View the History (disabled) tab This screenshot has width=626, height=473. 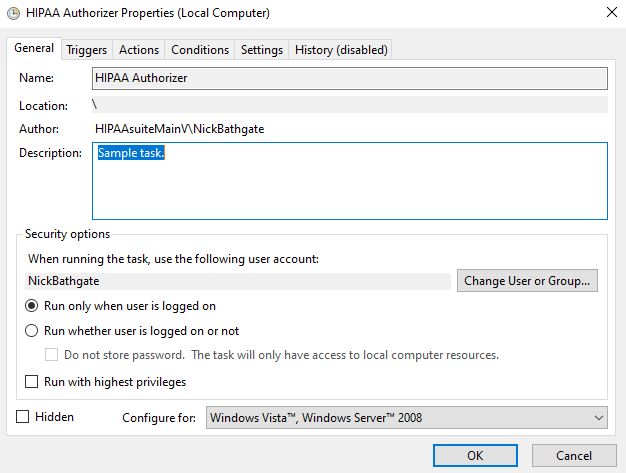[341, 50]
